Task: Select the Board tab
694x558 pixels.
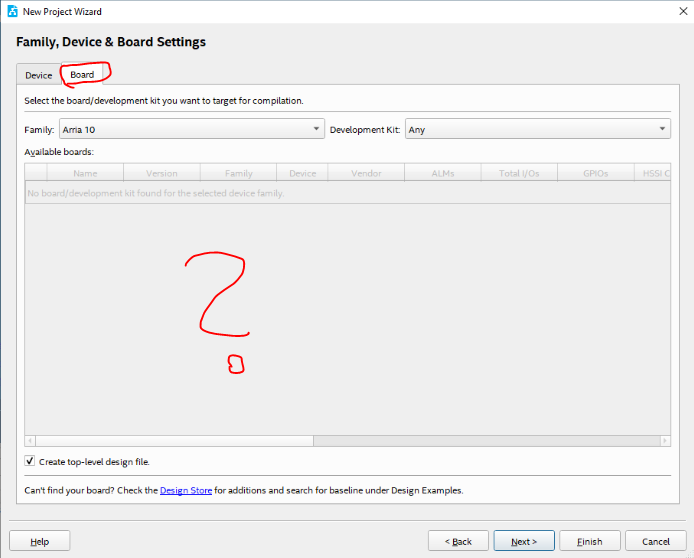Action: (82, 74)
